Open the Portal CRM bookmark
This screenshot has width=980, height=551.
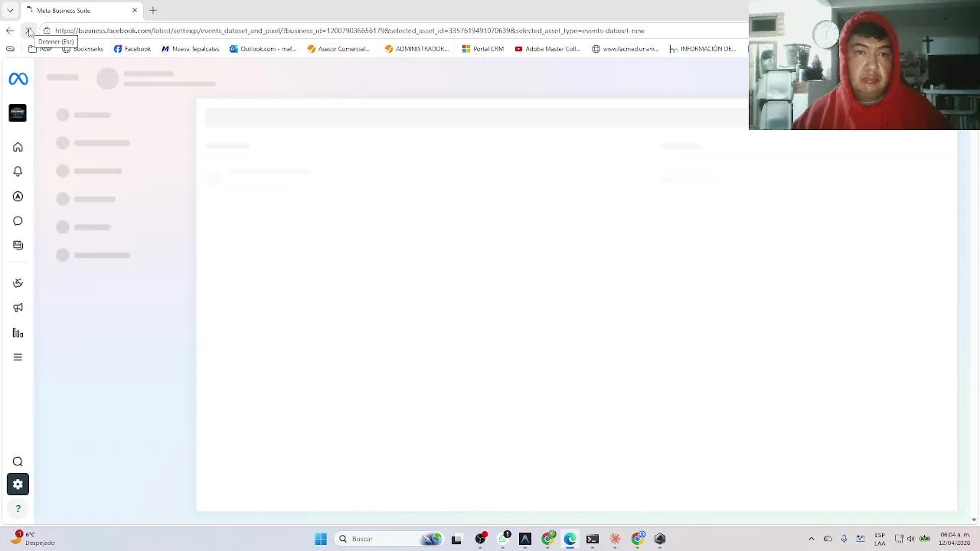pos(483,49)
